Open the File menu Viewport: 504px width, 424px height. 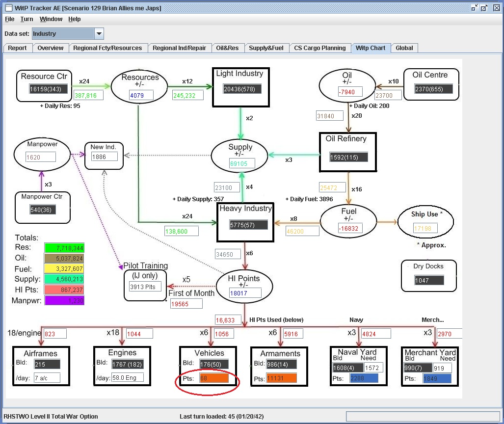click(10, 19)
